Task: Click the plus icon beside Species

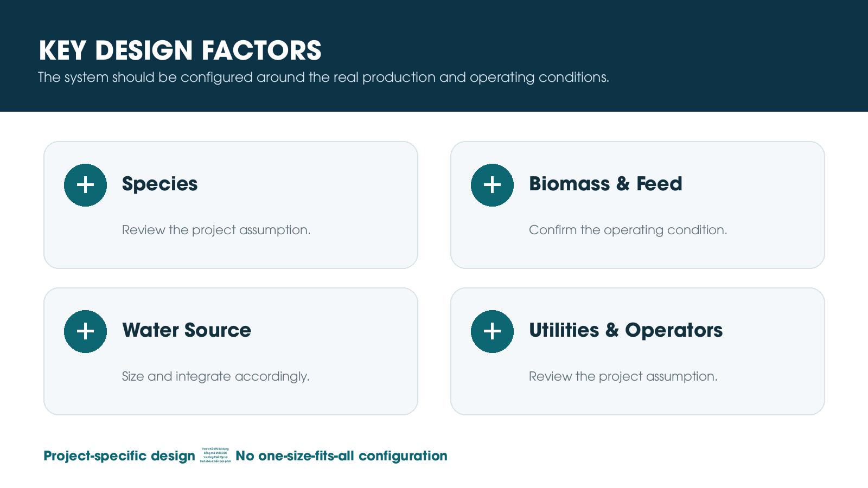Action: (85, 185)
